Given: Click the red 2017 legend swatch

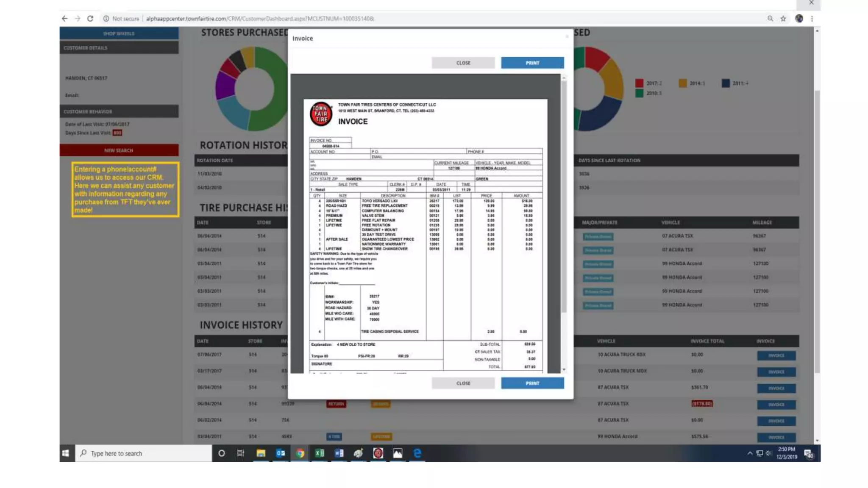Looking at the screenshot, I should coord(639,83).
